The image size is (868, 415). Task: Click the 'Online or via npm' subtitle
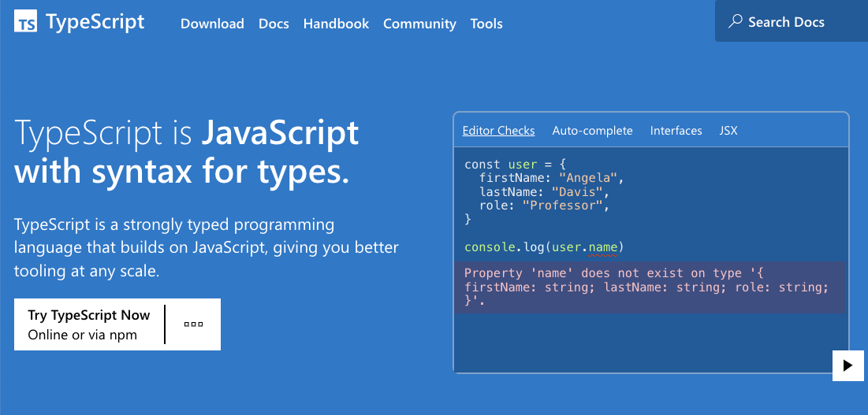click(83, 335)
